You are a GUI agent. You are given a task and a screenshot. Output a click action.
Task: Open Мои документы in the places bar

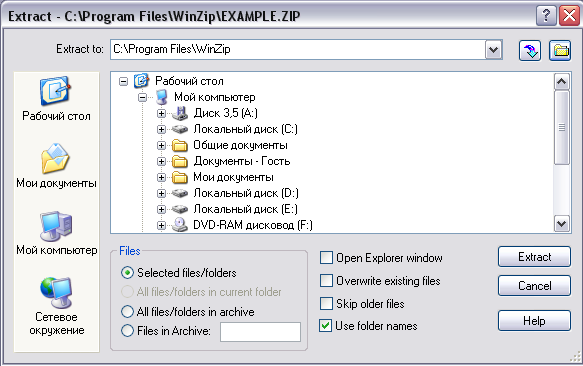[x=56, y=166]
